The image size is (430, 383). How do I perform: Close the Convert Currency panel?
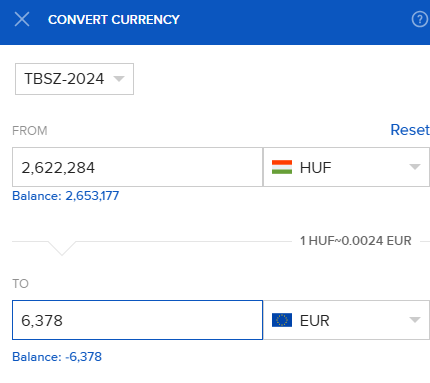[x=22, y=19]
